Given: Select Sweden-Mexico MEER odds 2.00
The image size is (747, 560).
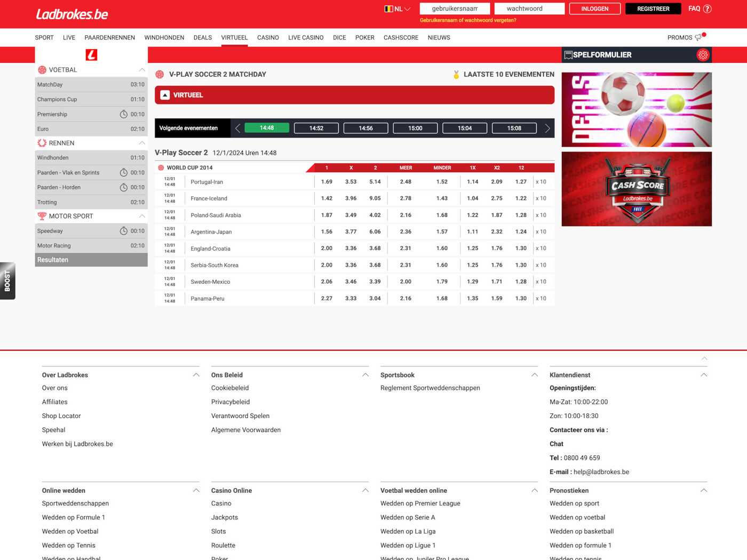Looking at the screenshot, I should tap(406, 282).
